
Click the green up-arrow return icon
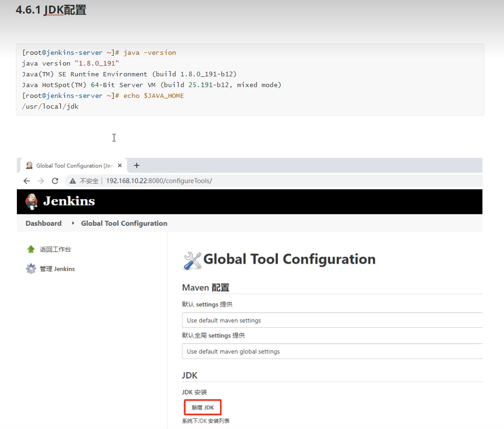pyautogui.click(x=31, y=249)
